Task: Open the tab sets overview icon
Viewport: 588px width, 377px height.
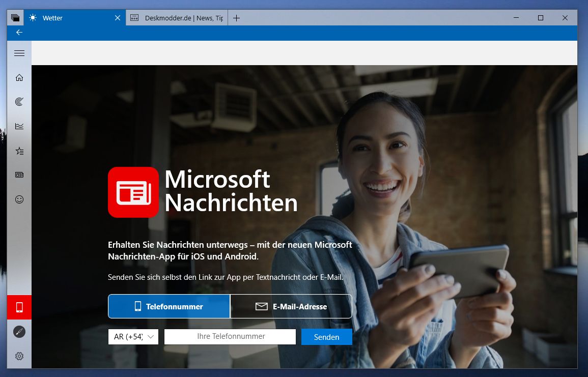Action: click(x=15, y=18)
